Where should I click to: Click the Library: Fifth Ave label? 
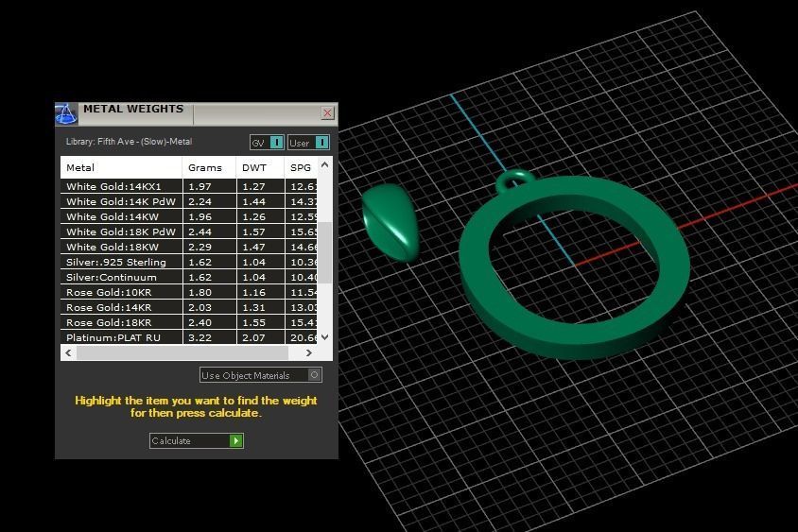[129, 142]
